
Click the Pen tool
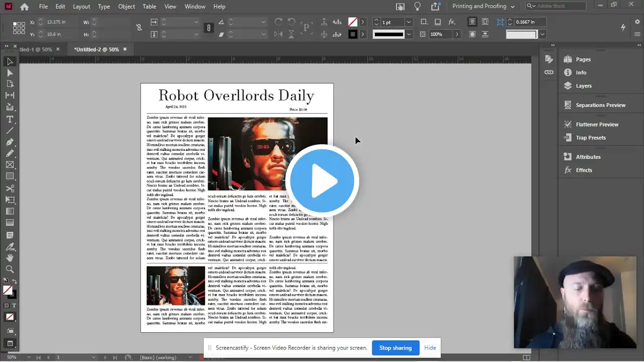click(10, 142)
